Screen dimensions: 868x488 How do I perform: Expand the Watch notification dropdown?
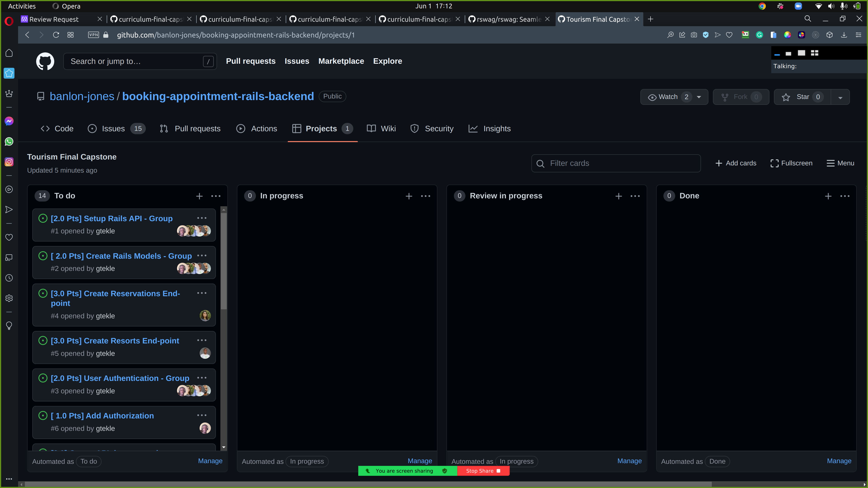click(699, 97)
